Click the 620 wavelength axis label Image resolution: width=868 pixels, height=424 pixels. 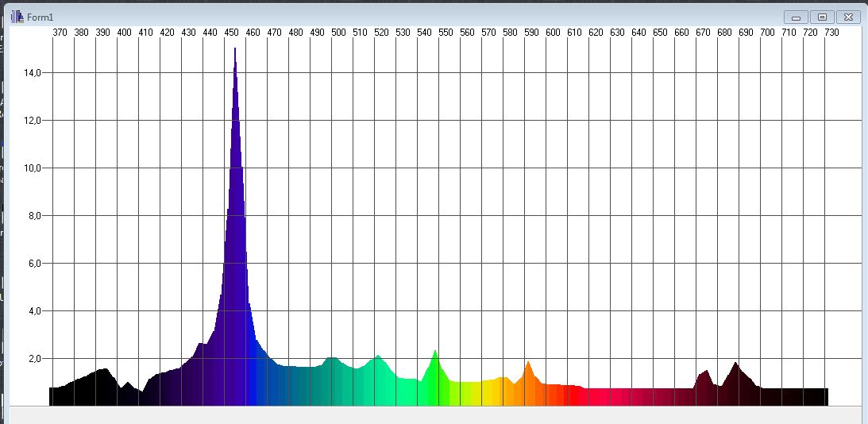click(596, 33)
